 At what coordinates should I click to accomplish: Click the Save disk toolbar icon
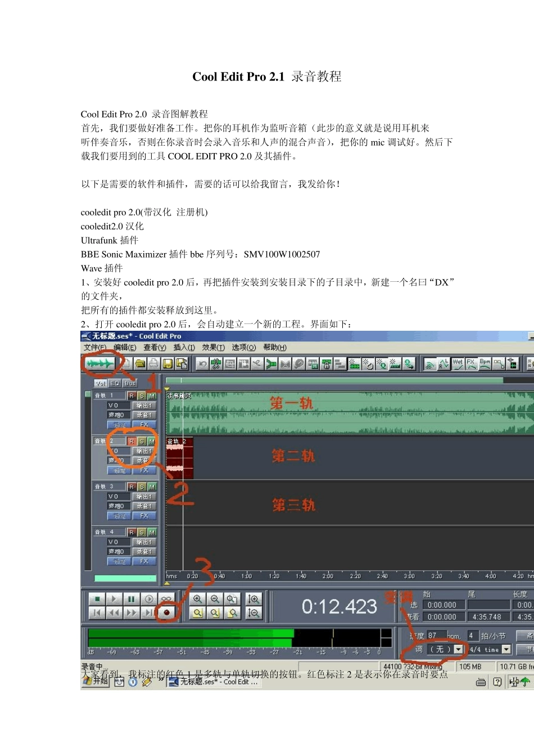(168, 364)
